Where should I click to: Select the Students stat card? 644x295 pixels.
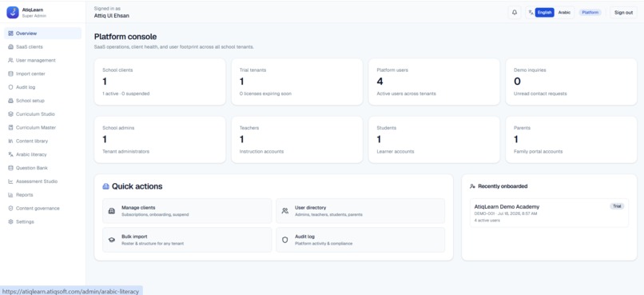[x=434, y=140]
